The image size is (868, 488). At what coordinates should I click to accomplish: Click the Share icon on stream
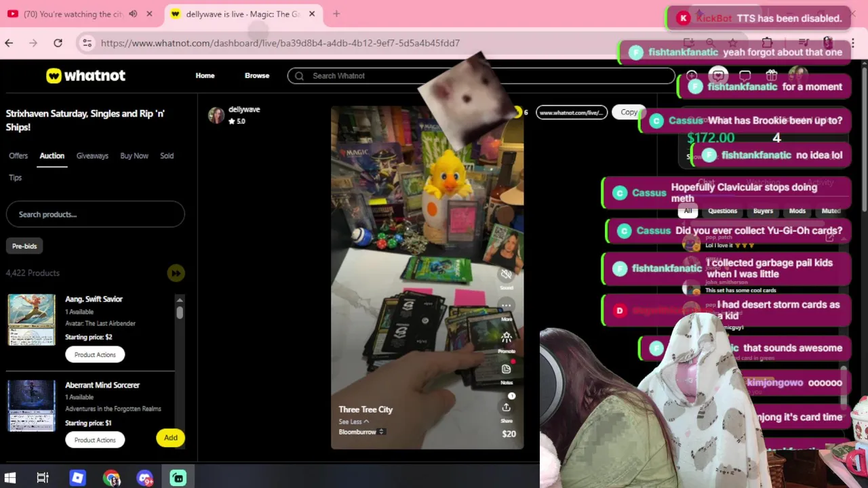pyautogui.click(x=506, y=407)
